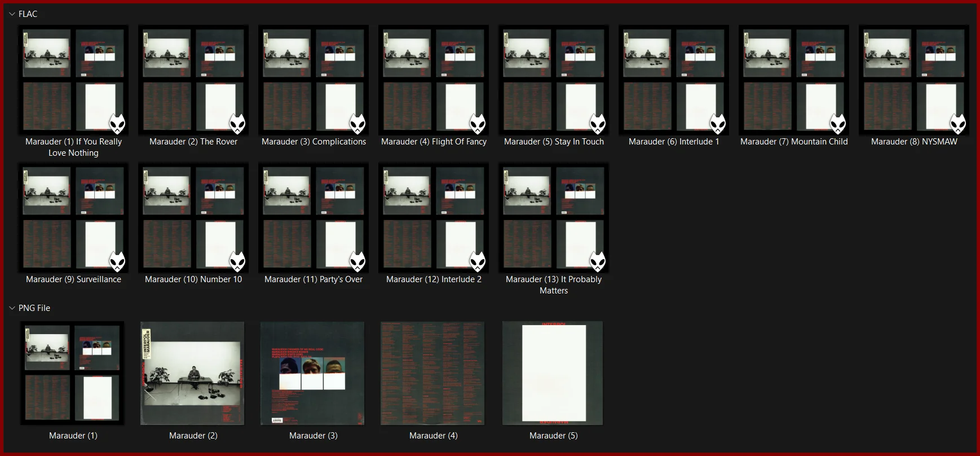This screenshot has width=980, height=456.
Task: Select the Marauder (3) PNG back cover
Action: point(312,373)
